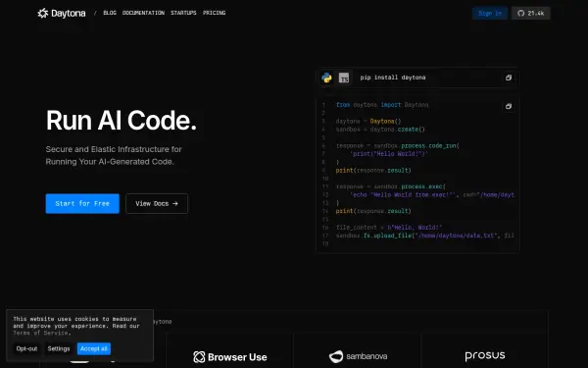Click the Browser Use logo

pos(230,357)
